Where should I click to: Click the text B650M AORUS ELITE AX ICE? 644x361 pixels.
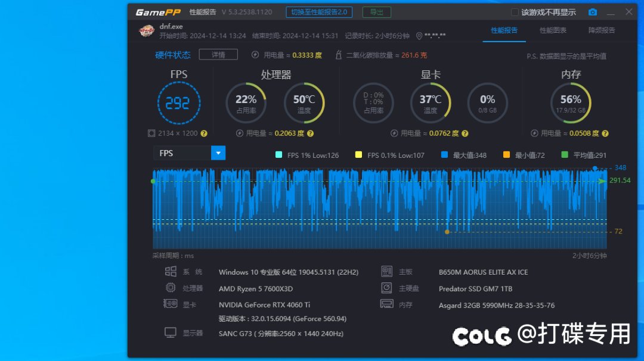click(x=484, y=272)
